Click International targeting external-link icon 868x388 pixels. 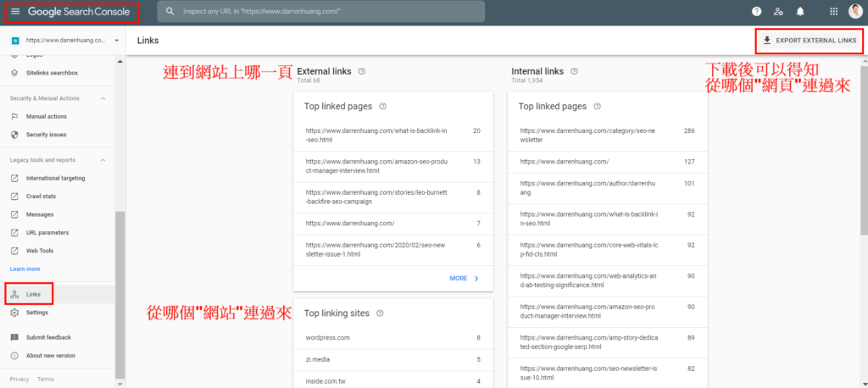tap(15, 178)
